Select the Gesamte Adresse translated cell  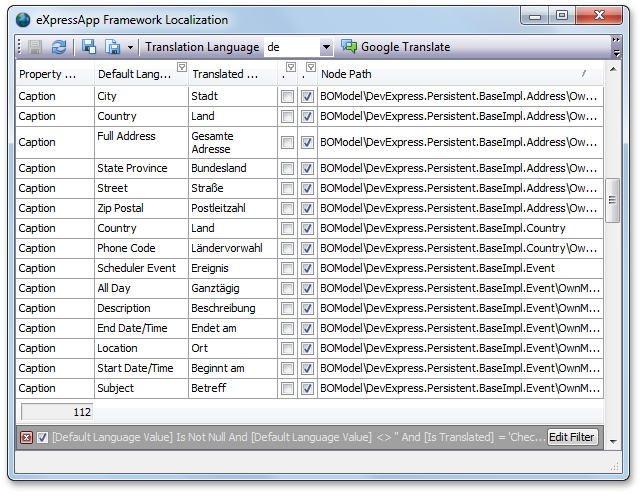point(233,142)
